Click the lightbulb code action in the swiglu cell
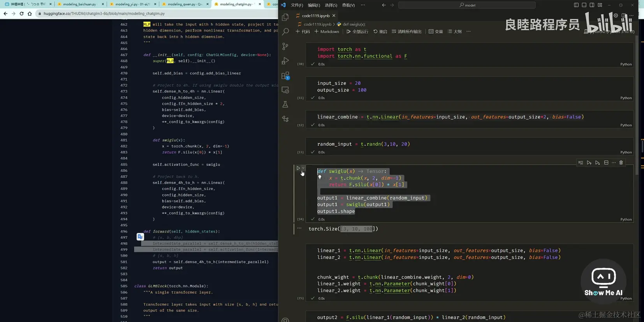This screenshot has width=644, height=322. pyautogui.click(x=320, y=177)
